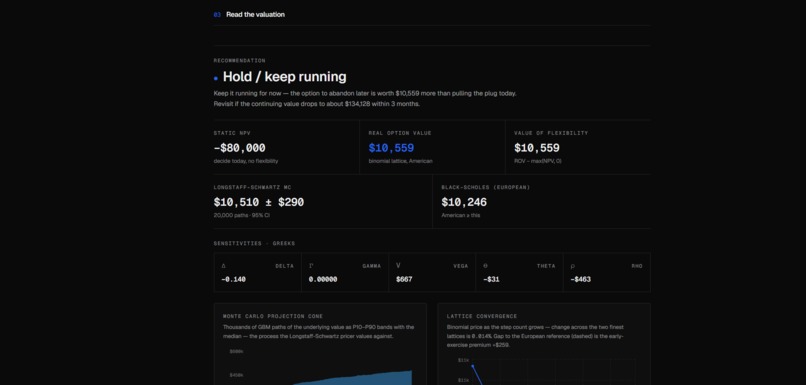Viewport: 806px width, 385px height.
Task: Click the caption "decide today, no flexibility"
Action: [246, 161]
